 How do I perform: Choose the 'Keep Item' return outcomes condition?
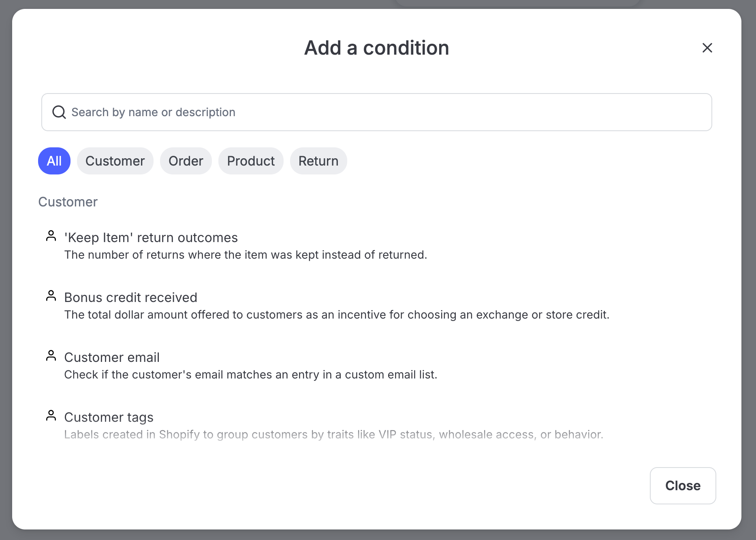tap(151, 238)
